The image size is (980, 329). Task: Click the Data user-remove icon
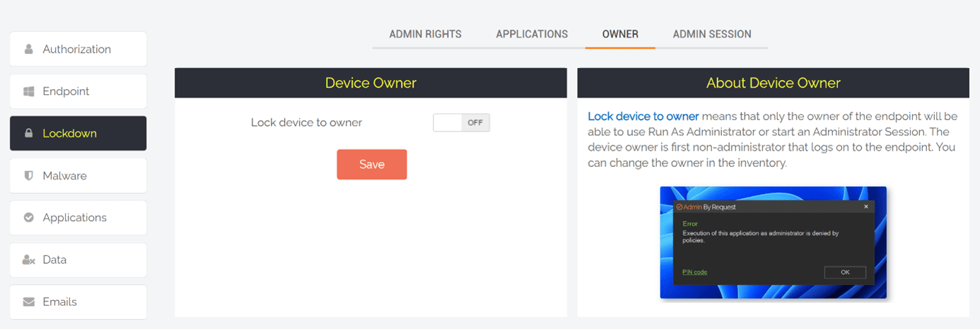pos(29,260)
